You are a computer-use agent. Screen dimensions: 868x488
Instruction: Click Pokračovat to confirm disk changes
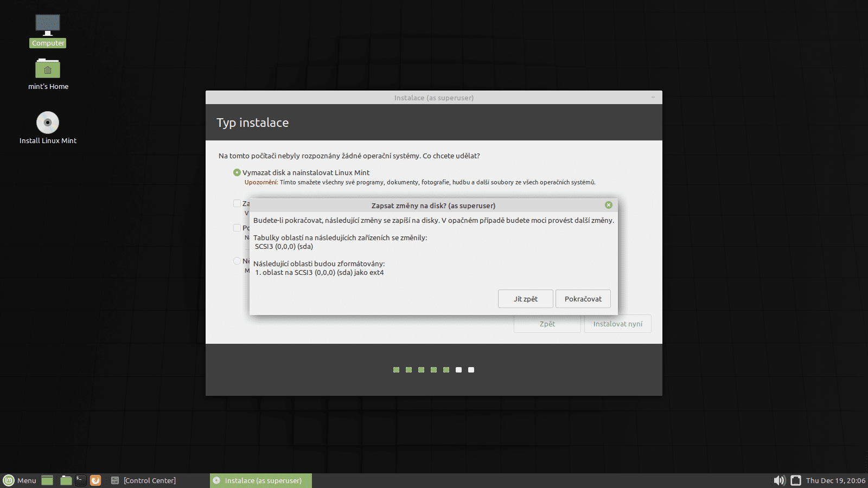click(x=583, y=299)
